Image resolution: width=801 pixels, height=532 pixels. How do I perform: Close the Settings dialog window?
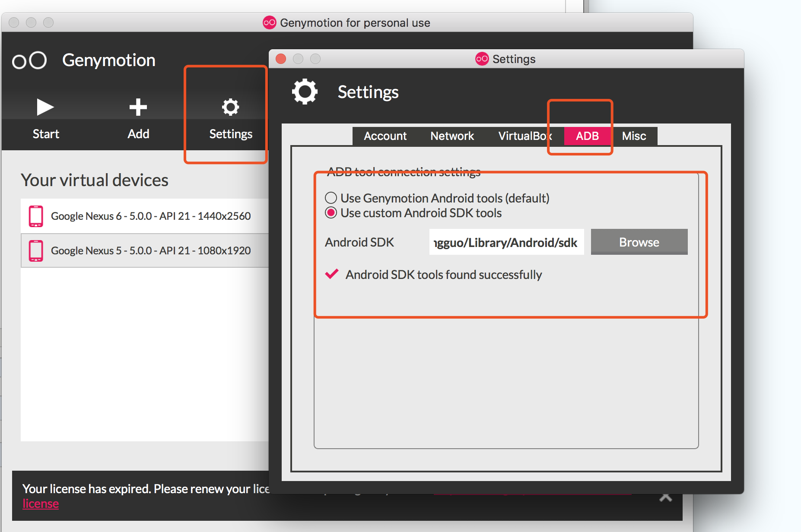click(281, 59)
